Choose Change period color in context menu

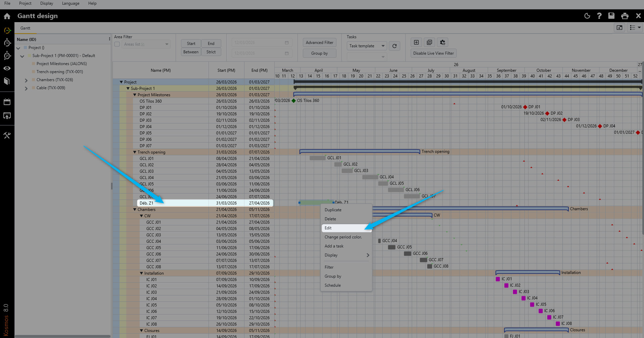343,237
